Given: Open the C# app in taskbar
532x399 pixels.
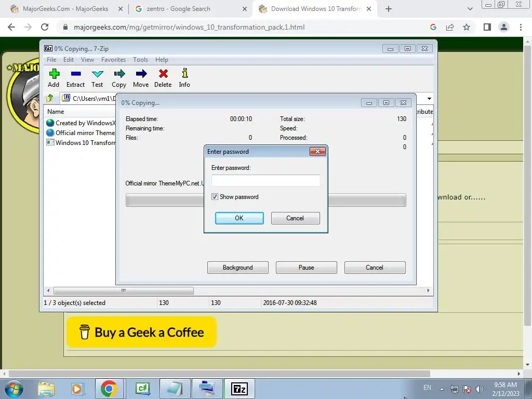Looking at the screenshot, I should [x=142, y=389].
